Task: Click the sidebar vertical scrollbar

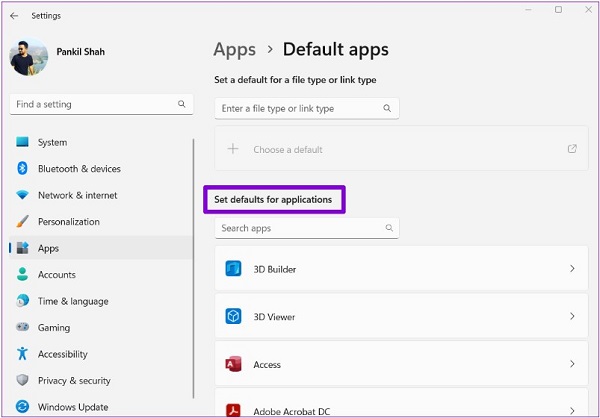Action: [x=194, y=269]
